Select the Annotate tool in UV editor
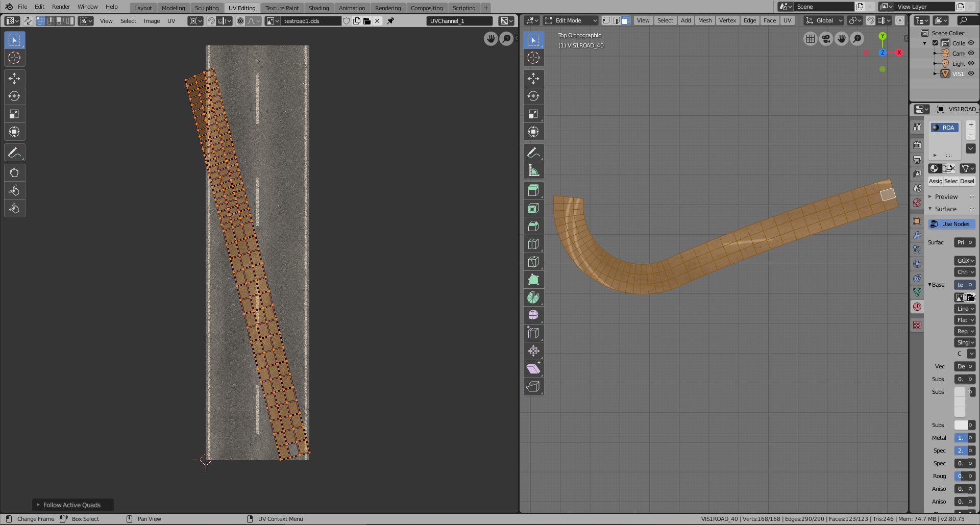 (x=14, y=153)
